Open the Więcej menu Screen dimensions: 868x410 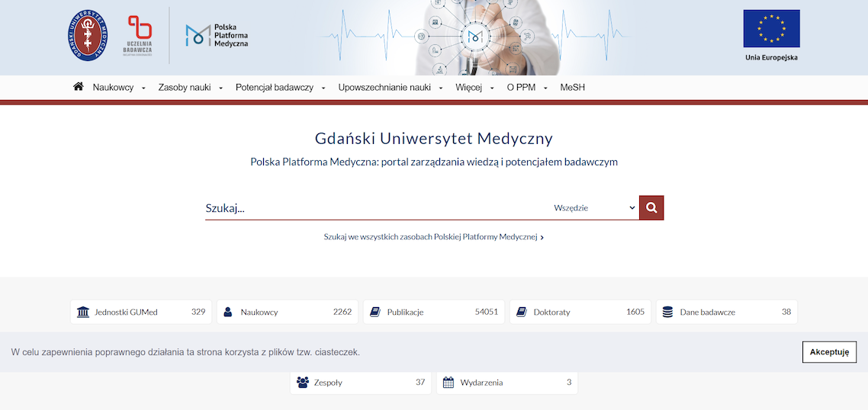pyautogui.click(x=469, y=88)
